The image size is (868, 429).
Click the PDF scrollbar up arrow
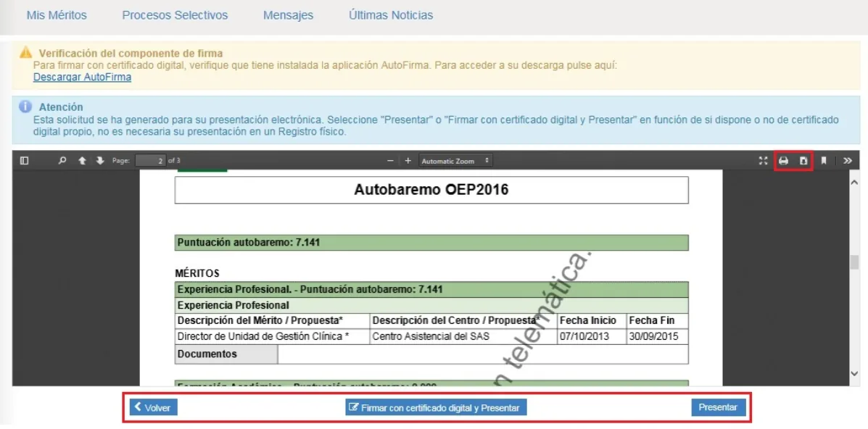point(853,182)
